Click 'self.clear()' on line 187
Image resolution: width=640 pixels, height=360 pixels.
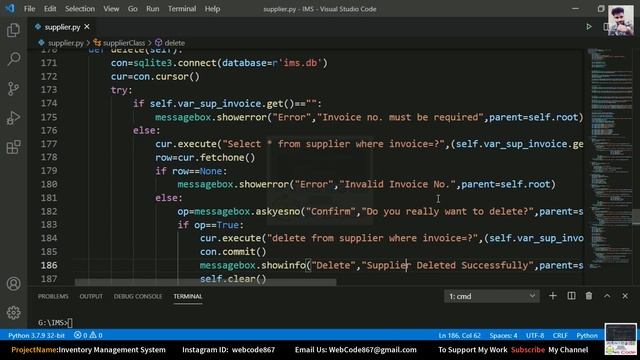(233, 279)
